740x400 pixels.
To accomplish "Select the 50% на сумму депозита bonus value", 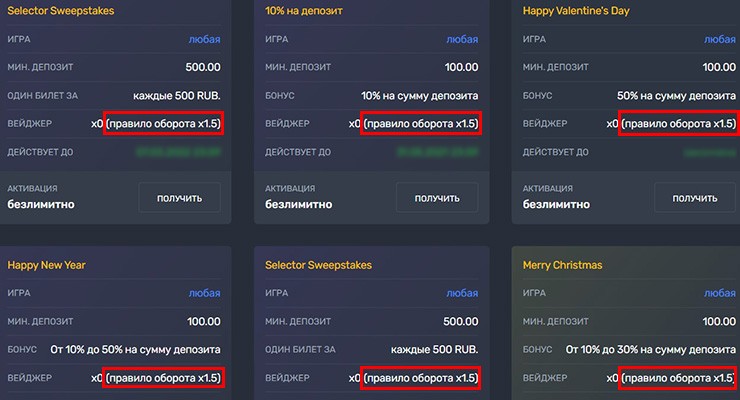I will pyautogui.click(x=677, y=96).
